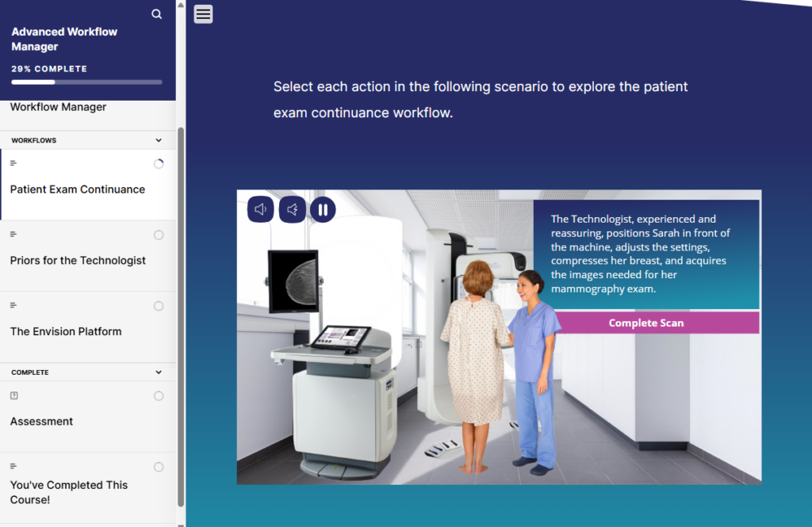The height and width of the screenshot is (527, 812).
Task: Click the scenario description text about the Technologist
Action: (641, 254)
